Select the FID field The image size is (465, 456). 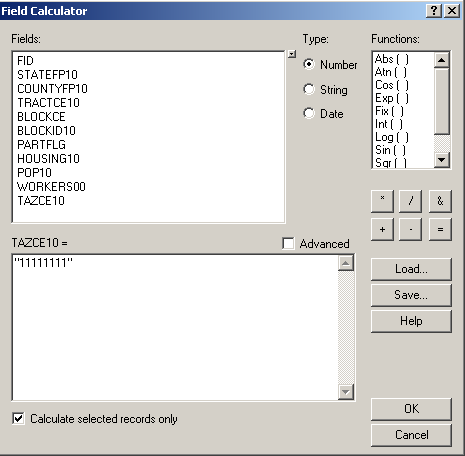26,61
